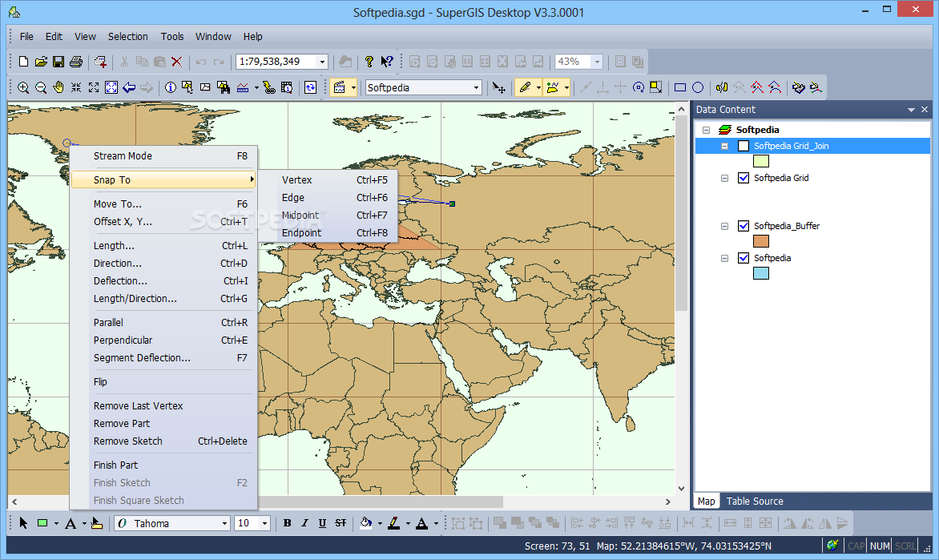Open the Tools menu

click(172, 37)
